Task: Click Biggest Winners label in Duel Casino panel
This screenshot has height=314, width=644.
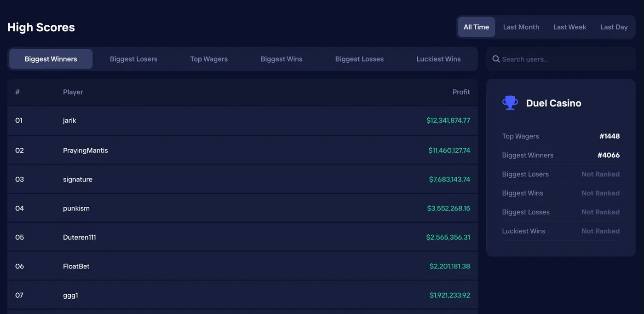Action: coord(528,155)
